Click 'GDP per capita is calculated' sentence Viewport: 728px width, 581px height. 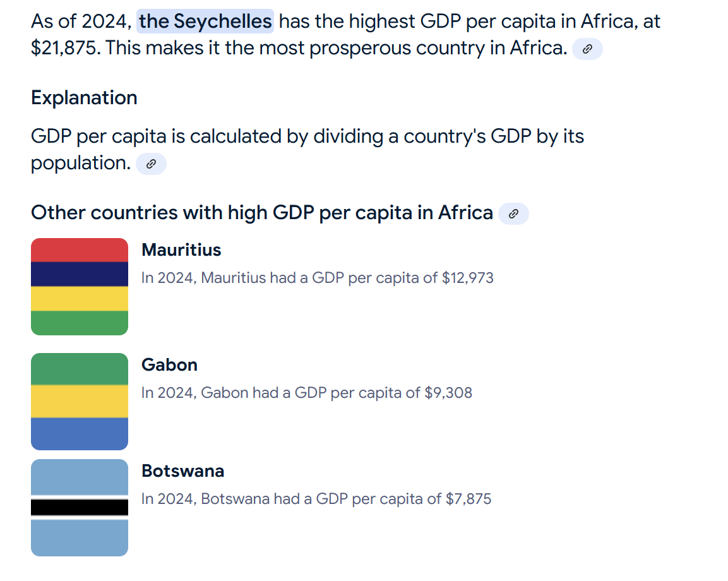pos(307,136)
